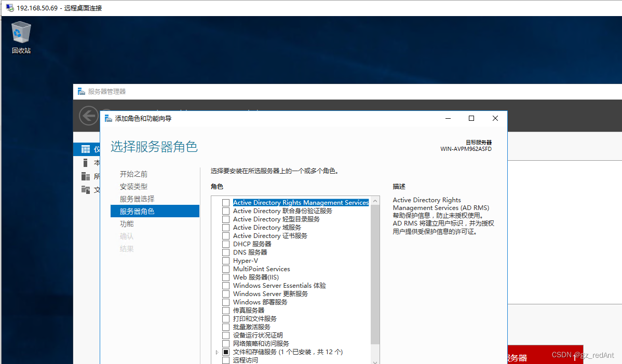
Task: Select the 服务器角色 wizard step
Action: [155, 211]
